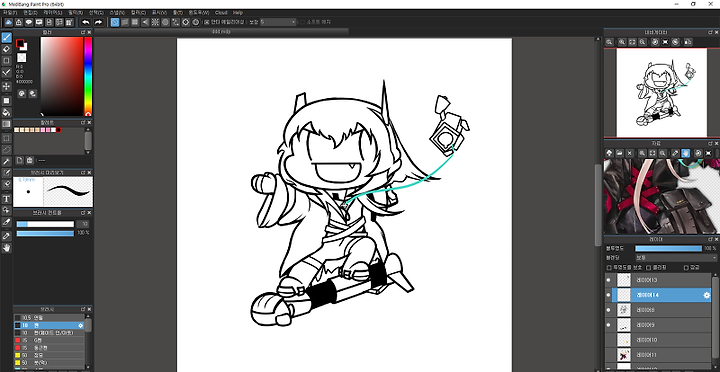The height and width of the screenshot is (372, 720).
Task: Select the Text tool
Action: click(6, 199)
